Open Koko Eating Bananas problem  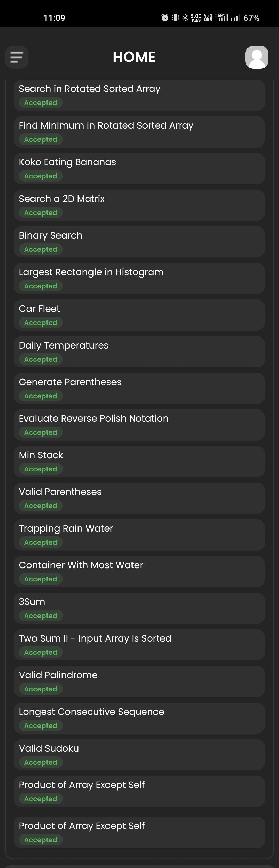tap(139, 169)
